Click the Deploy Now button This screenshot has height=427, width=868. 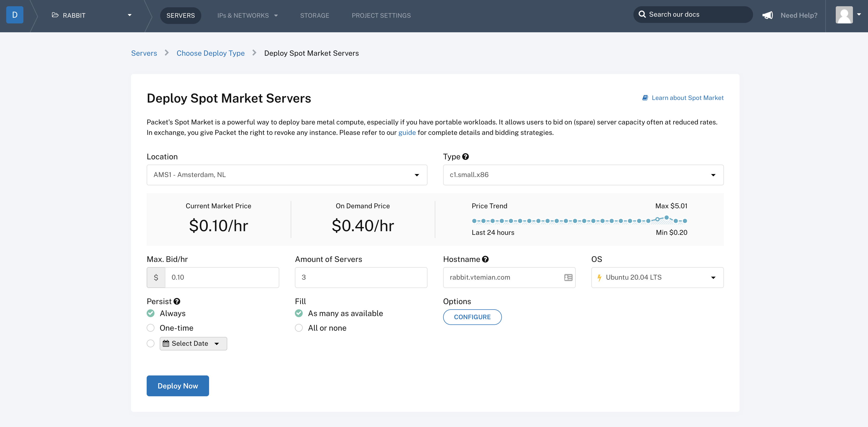click(x=177, y=386)
